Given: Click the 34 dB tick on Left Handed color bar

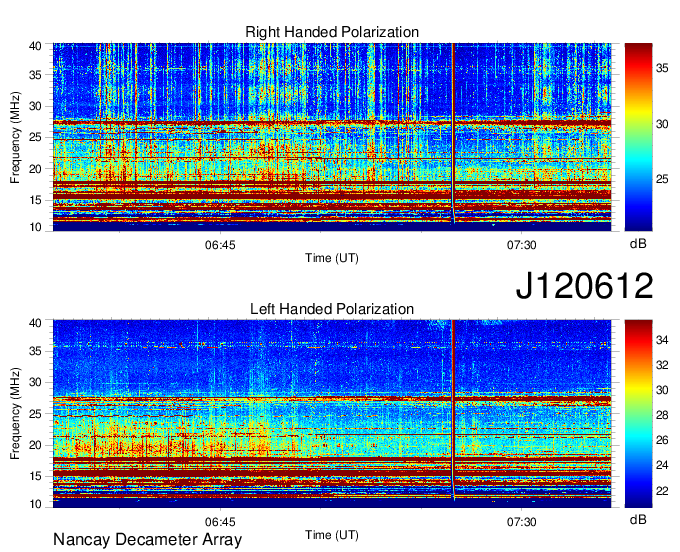Looking at the screenshot, I should pos(662,340).
